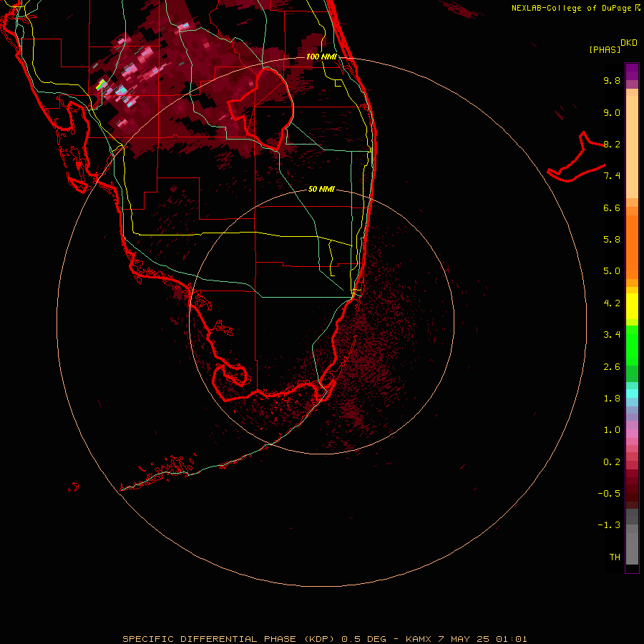Click the 2.6 scale value
The image size is (644, 644).
coord(612,367)
